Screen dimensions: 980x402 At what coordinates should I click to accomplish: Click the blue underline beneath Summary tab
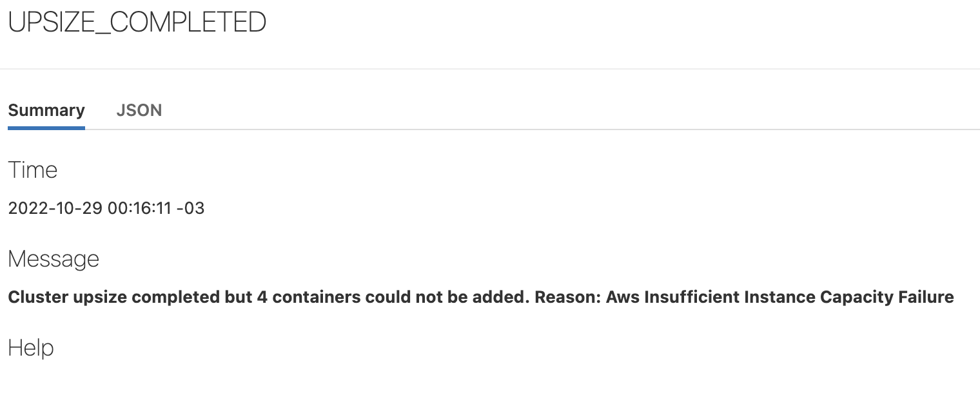pyautogui.click(x=46, y=128)
